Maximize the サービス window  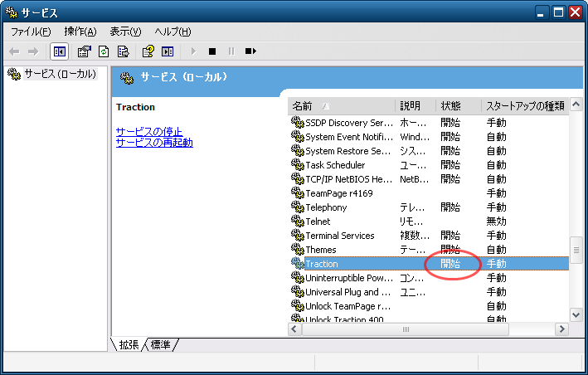click(558, 12)
